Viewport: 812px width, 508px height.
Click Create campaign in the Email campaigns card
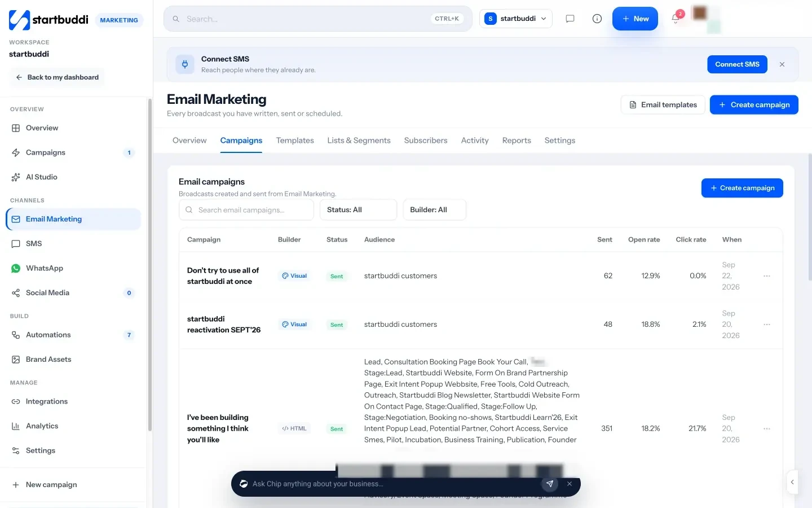coord(742,188)
